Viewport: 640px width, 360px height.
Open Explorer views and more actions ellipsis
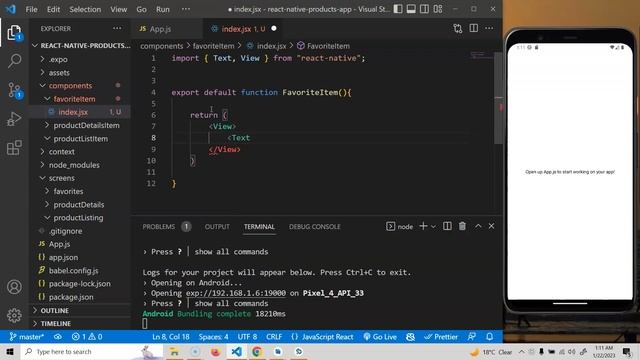pos(117,28)
